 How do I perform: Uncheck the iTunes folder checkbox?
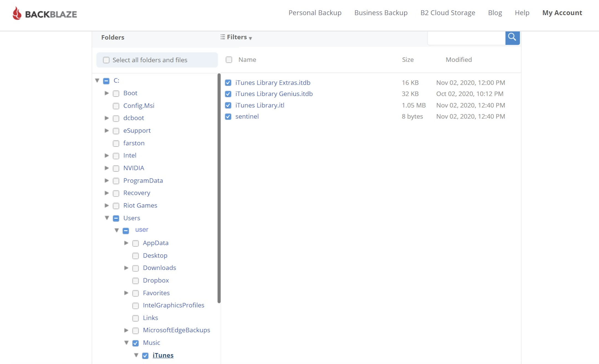point(145,355)
